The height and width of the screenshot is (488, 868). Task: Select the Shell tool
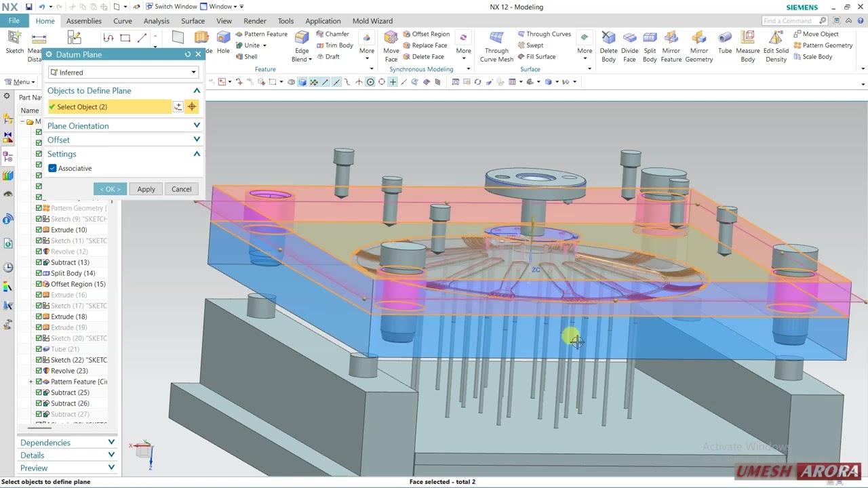245,57
